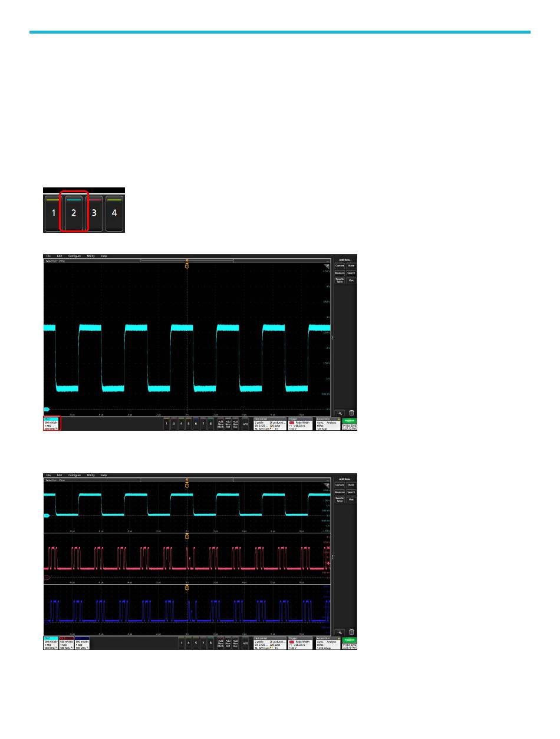Click green Triggered button in three-waveform screenshot
This screenshot has height=739, width=560.
349,640
